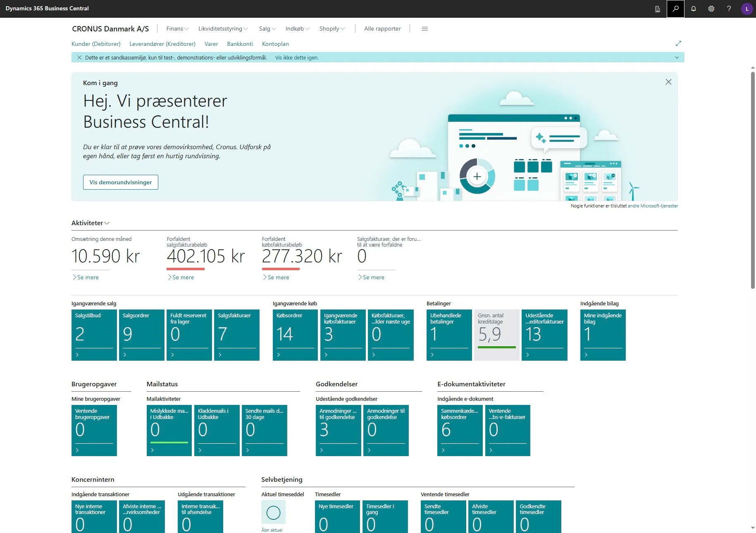Collapse the sandbox notification bar chevron
This screenshot has height=533, width=756.
[x=677, y=57]
